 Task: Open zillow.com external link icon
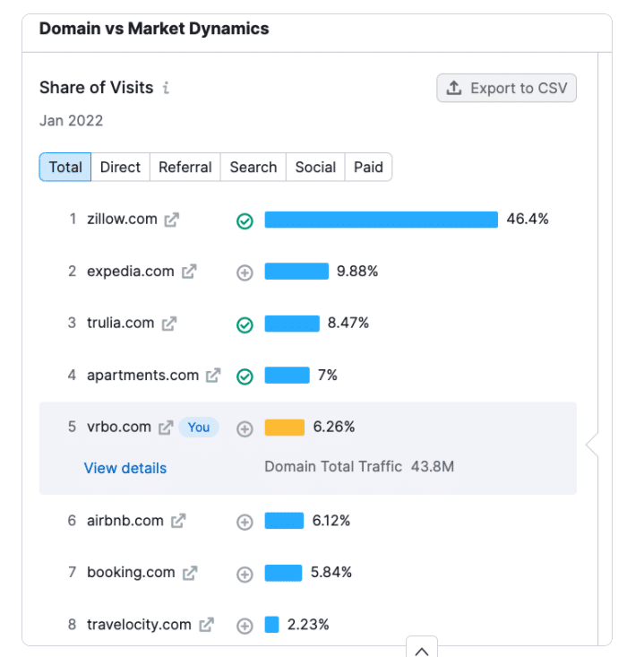click(172, 220)
